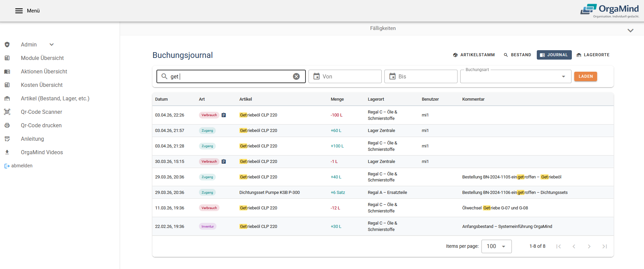Open the Bis date calendar icon
Screen dimensions: 644x269
[392, 76]
